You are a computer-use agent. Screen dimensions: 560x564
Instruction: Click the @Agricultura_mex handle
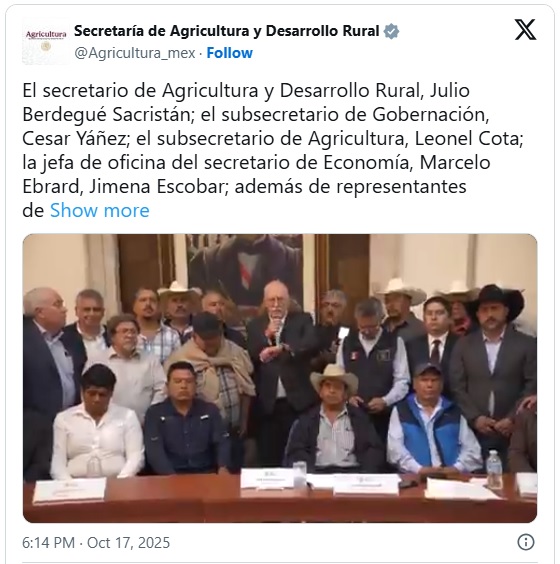[135, 53]
